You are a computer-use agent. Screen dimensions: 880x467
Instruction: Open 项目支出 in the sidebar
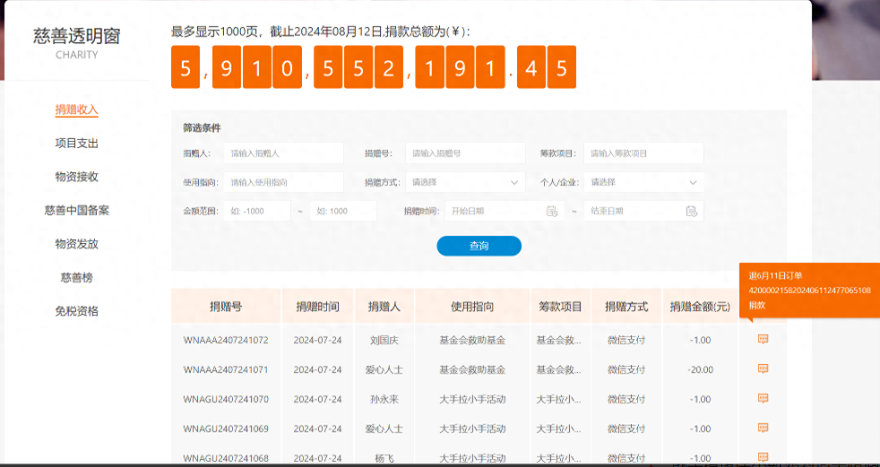click(x=77, y=143)
